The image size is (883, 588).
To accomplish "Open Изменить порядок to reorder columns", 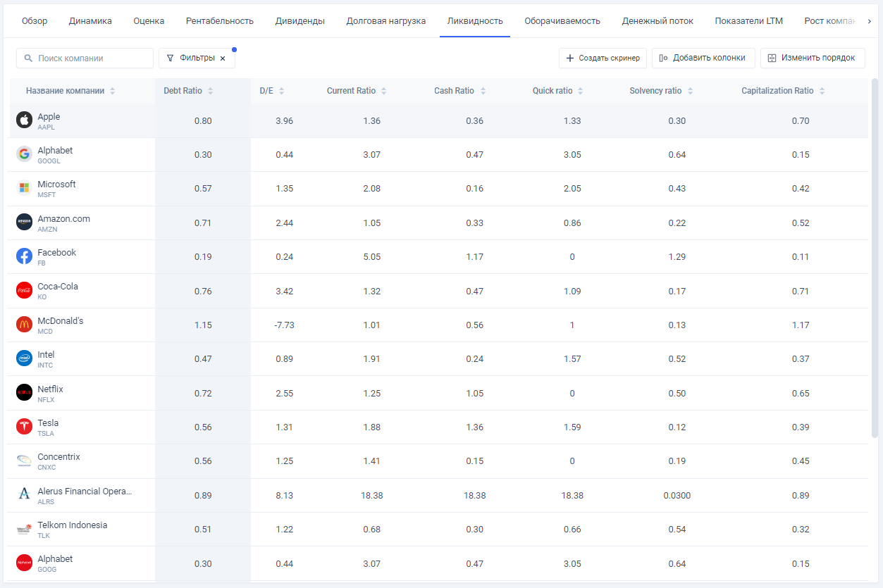I will pos(812,58).
